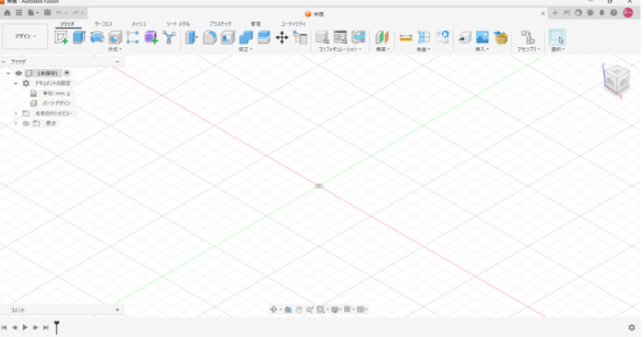
Task: Open the File menu dropdown icon
Action: pos(33,13)
